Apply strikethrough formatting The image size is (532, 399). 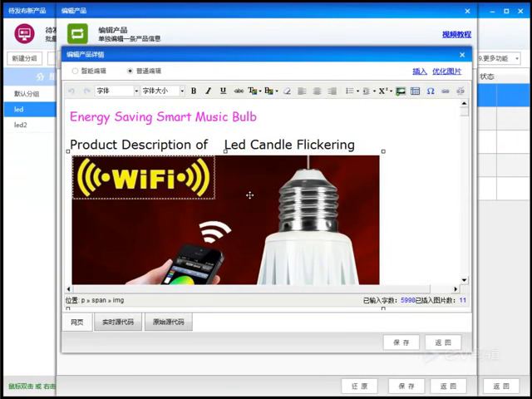[239, 91]
